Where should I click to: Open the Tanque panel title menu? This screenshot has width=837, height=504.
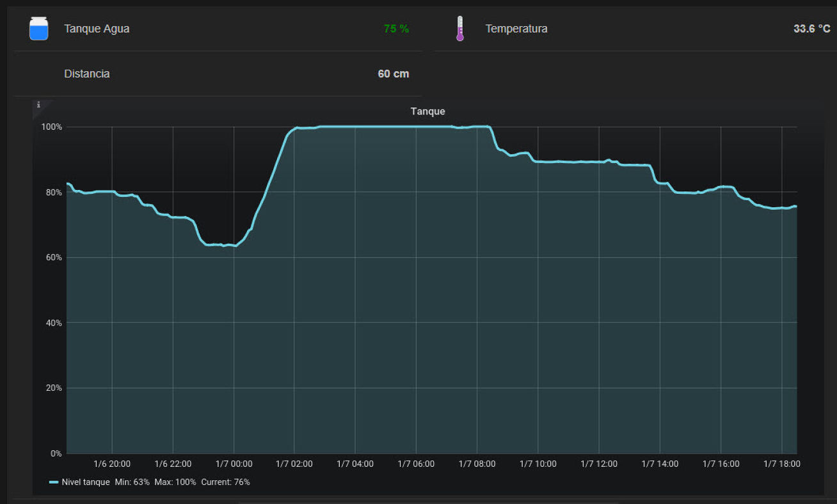[x=427, y=111]
